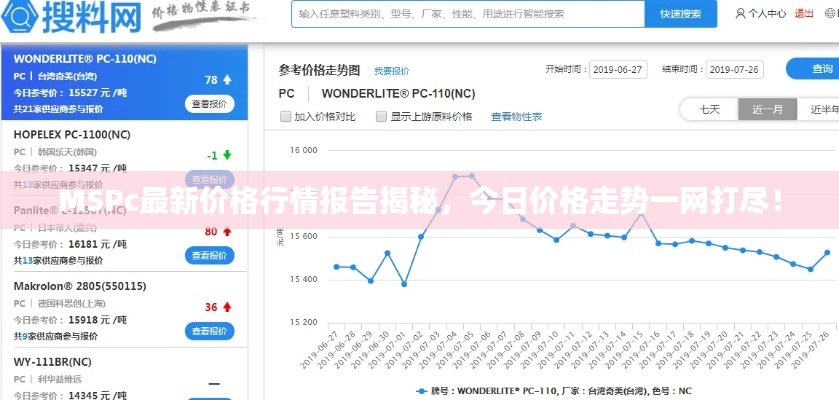The height and width of the screenshot is (400, 839).
Task: Switch to the 七天 range tab
Action: 709,109
